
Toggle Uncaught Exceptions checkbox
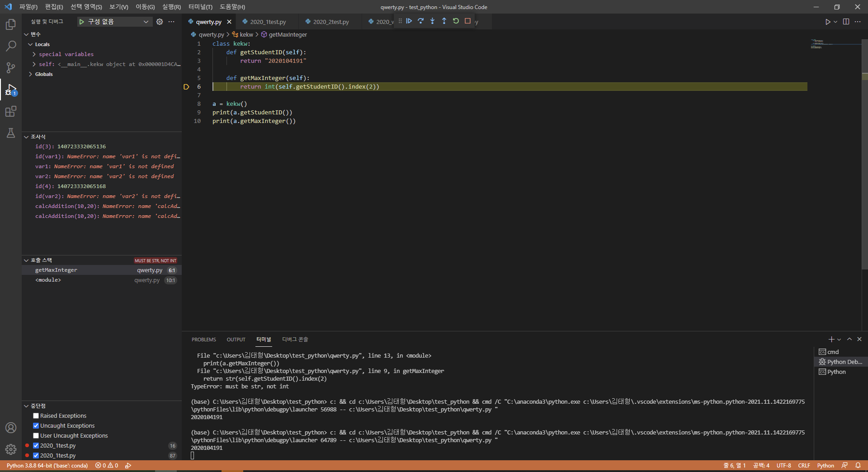click(x=36, y=426)
